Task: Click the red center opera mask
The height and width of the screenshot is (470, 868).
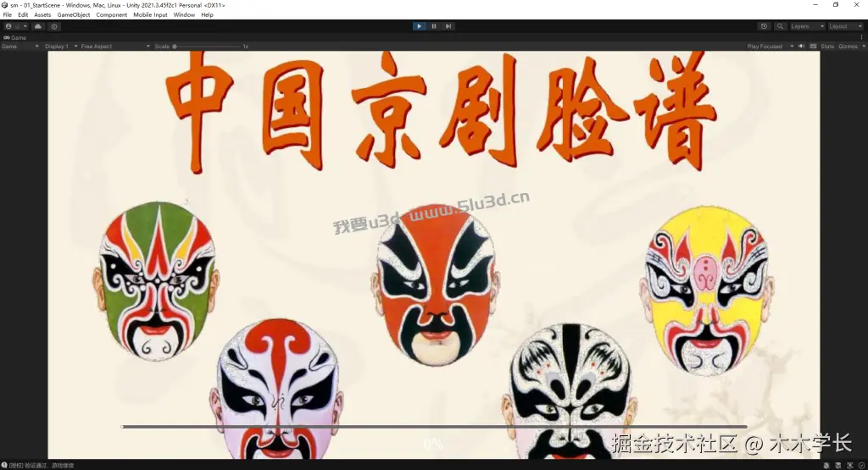Action: coord(436,285)
